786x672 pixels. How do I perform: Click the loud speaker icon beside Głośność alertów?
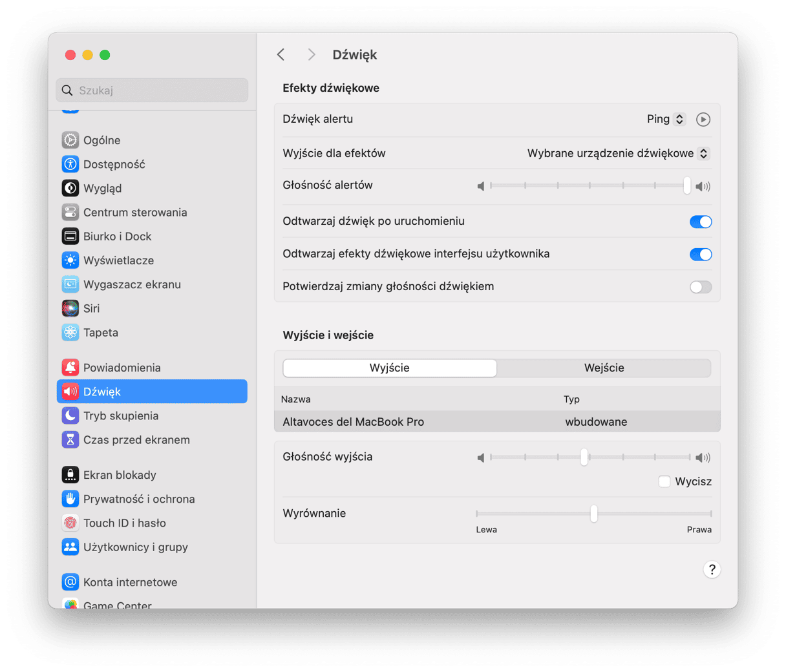[703, 187]
